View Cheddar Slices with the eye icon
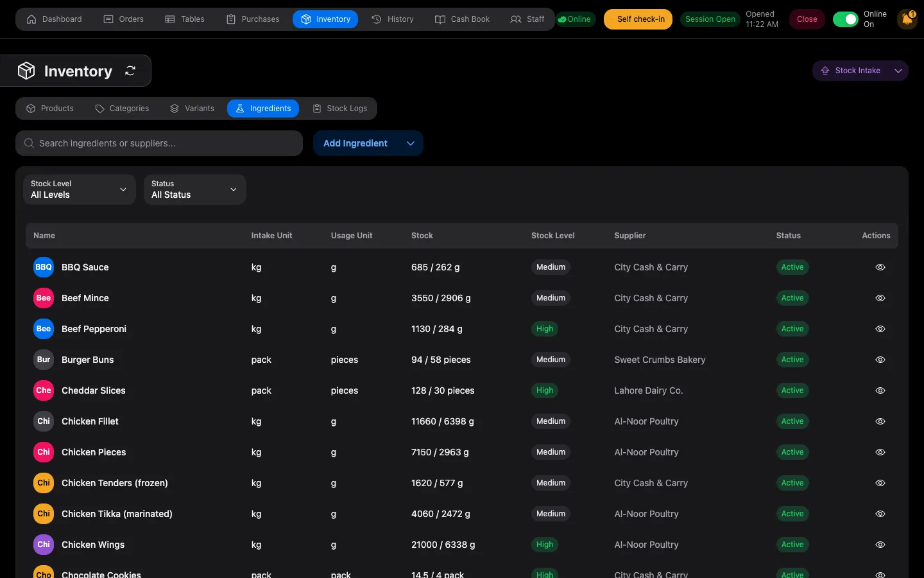Screen dimensions: 924x578 tap(880, 390)
